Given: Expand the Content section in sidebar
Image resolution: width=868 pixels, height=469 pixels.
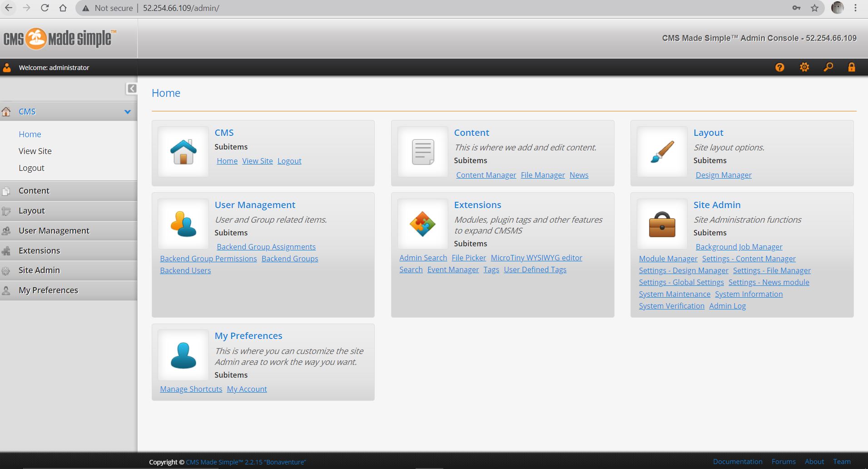Looking at the screenshot, I should pyautogui.click(x=34, y=191).
